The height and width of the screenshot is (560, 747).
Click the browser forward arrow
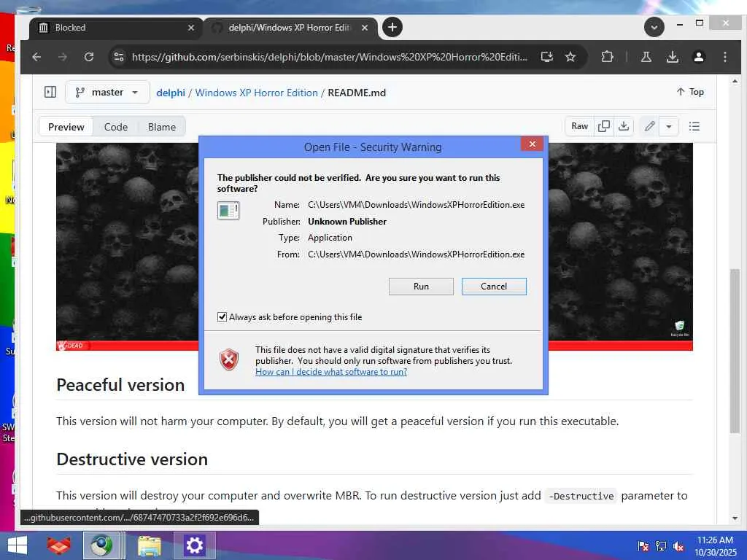(x=63, y=57)
